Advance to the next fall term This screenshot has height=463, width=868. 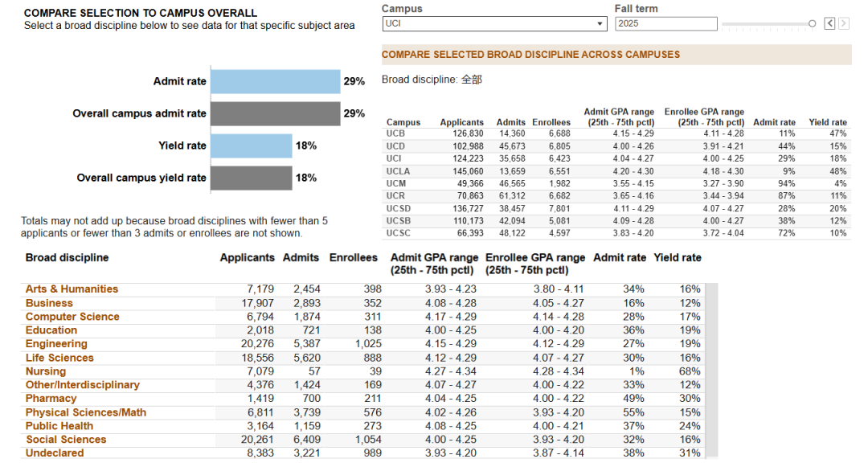pyautogui.click(x=843, y=23)
